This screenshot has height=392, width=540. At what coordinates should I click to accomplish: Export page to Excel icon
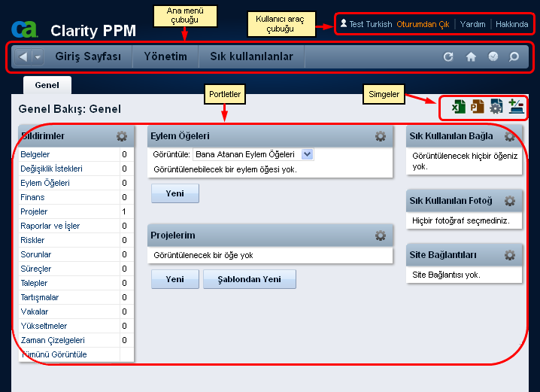[458, 106]
